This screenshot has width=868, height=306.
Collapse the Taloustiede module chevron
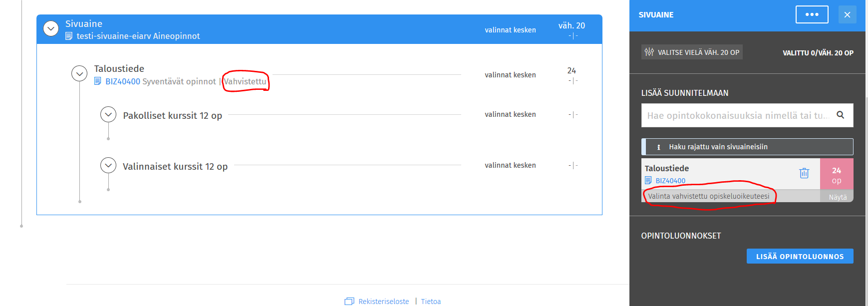tap(79, 74)
